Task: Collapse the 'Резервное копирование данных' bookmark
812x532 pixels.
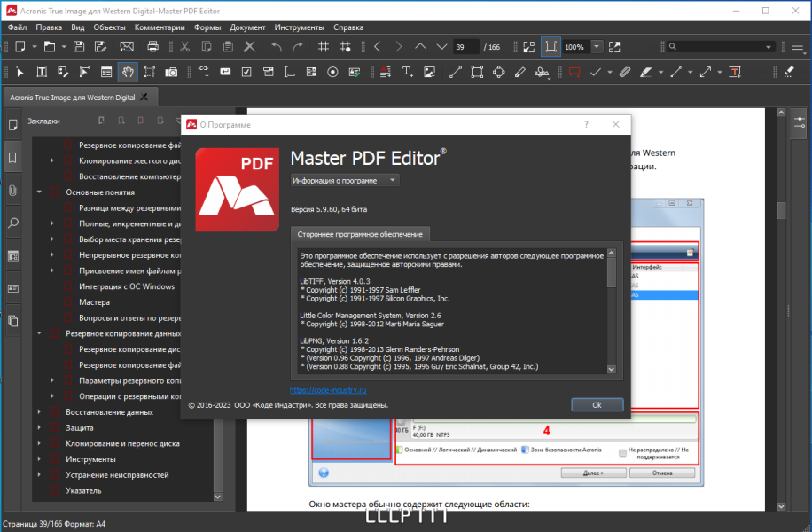Action: pos(39,333)
